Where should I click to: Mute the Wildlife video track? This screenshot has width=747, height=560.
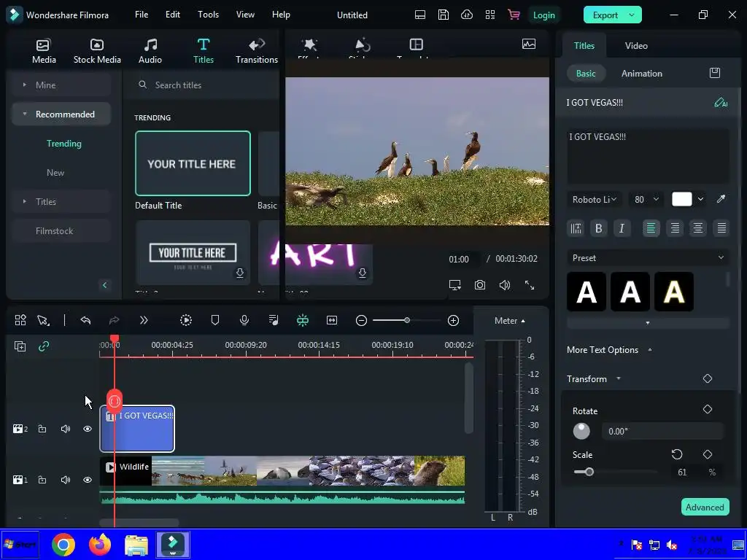click(66, 480)
